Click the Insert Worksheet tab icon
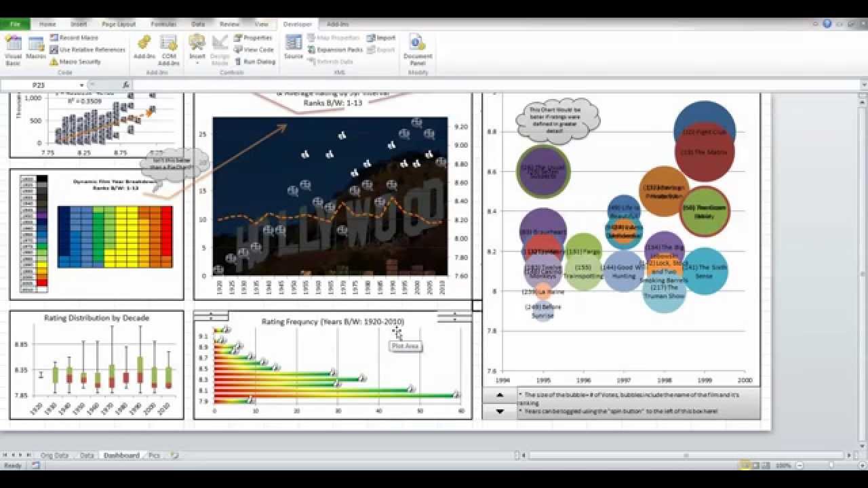 (x=175, y=455)
